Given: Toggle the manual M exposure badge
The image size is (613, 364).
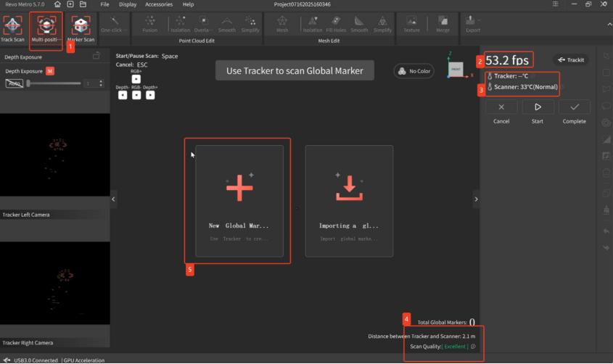Looking at the screenshot, I should 50,71.
